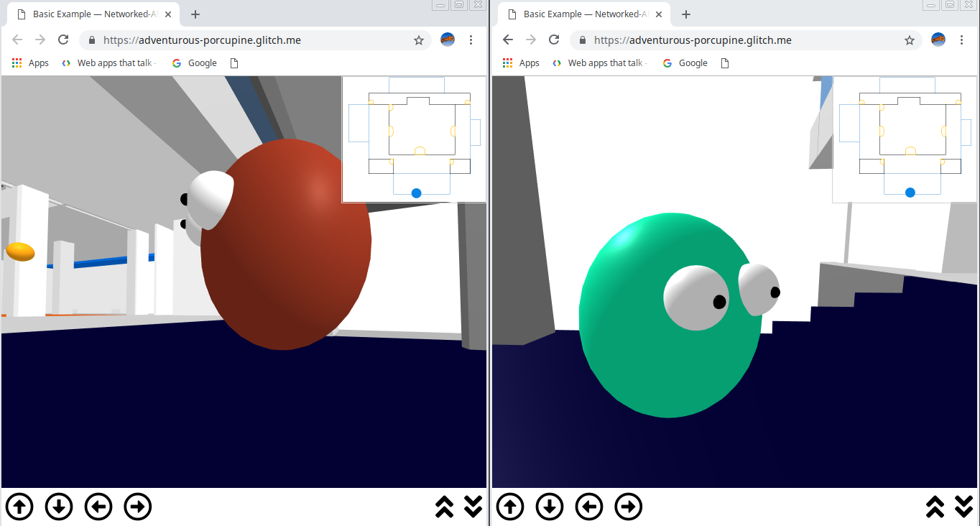Open Apps bookmark in left window
The width and height of the screenshot is (980, 526).
point(30,63)
